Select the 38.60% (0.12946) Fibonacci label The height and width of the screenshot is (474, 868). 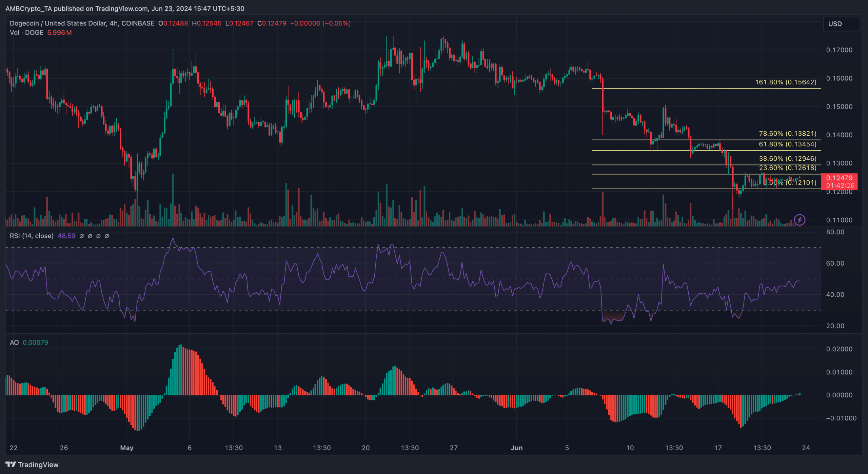click(788, 159)
